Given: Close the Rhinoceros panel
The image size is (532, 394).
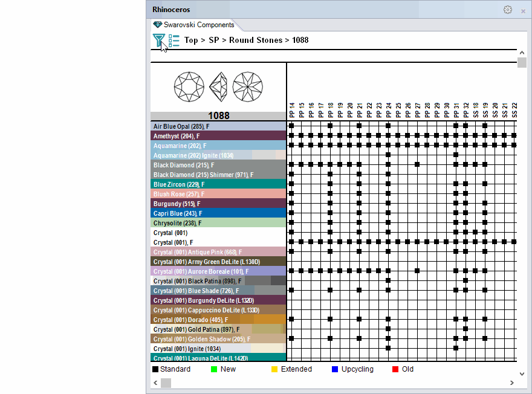Looking at the screenshot, I should pos(523,11).
